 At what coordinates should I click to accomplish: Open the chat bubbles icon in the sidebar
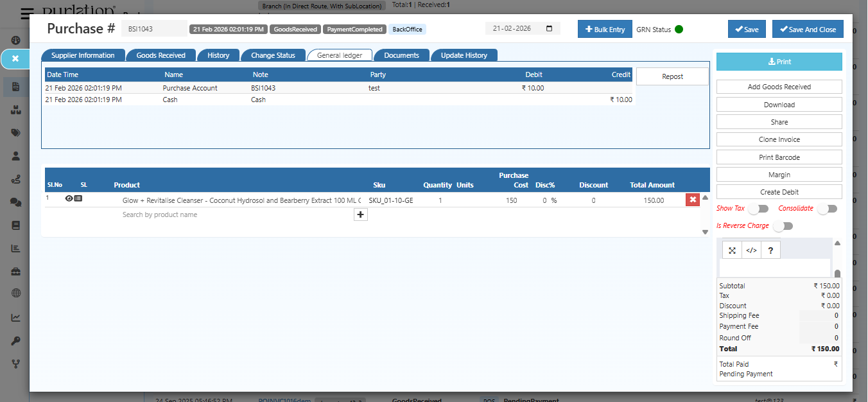pos(15,202)
